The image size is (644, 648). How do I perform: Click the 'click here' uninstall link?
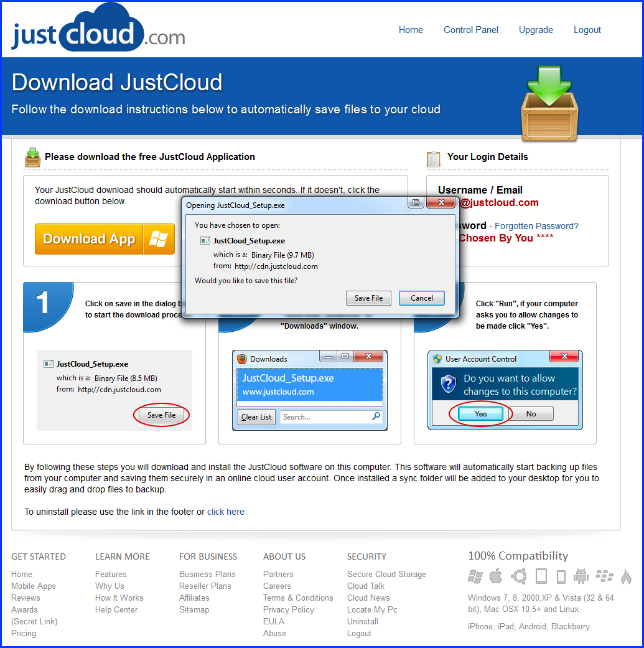[x=225, y=512]
